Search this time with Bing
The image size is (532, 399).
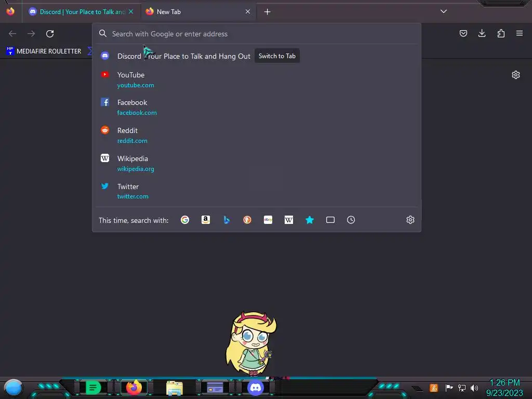point(227,220)
